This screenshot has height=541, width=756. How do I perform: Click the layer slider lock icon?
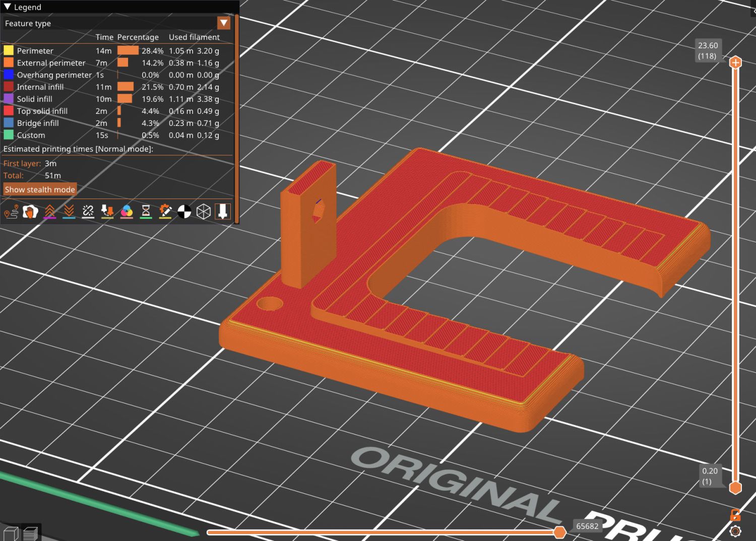[735, 515]
